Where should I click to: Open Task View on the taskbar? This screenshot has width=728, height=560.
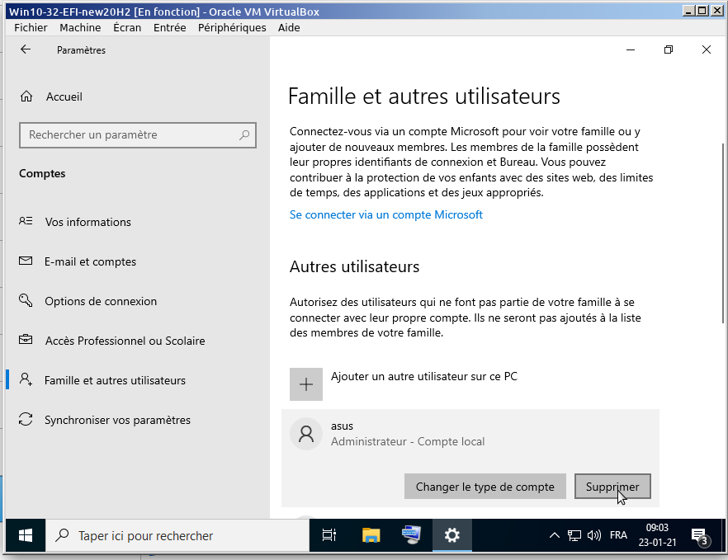click(x=329, y=535)
